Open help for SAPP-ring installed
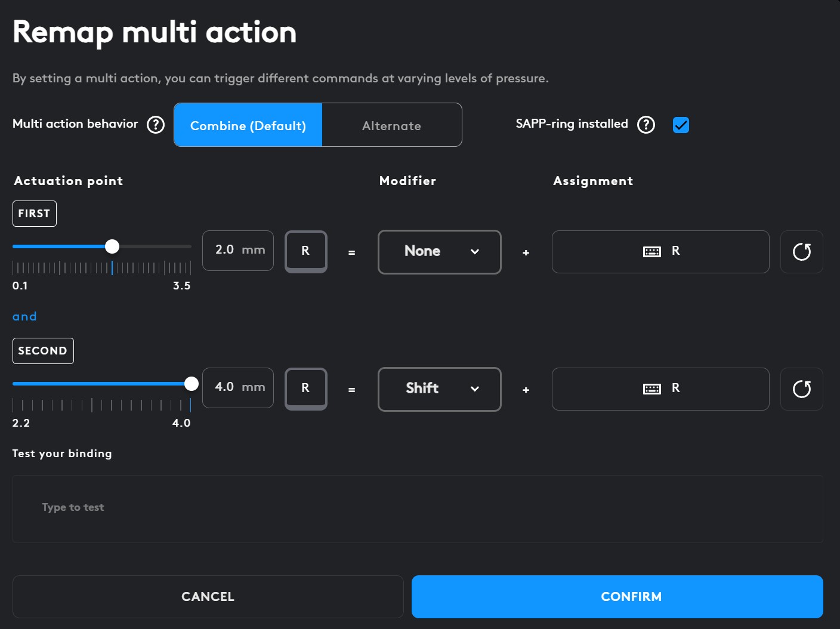The image size is (840, 629). 646,125
